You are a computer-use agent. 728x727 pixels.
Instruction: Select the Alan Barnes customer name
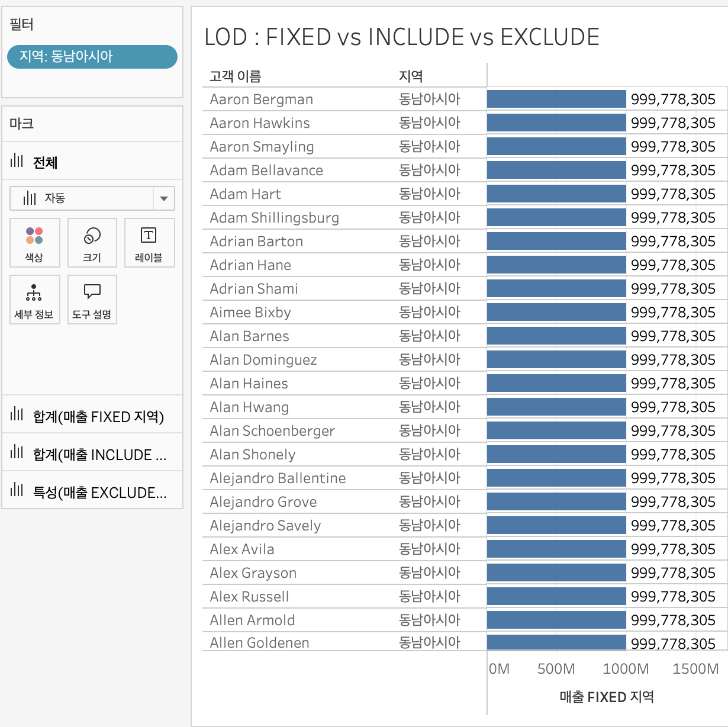pyautogui.click(x=249, y=336)
